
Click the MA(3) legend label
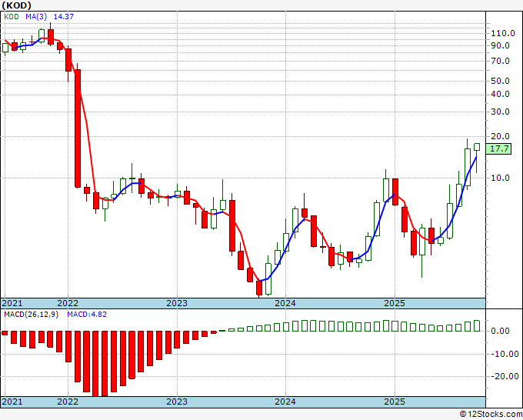click(36, 17)
